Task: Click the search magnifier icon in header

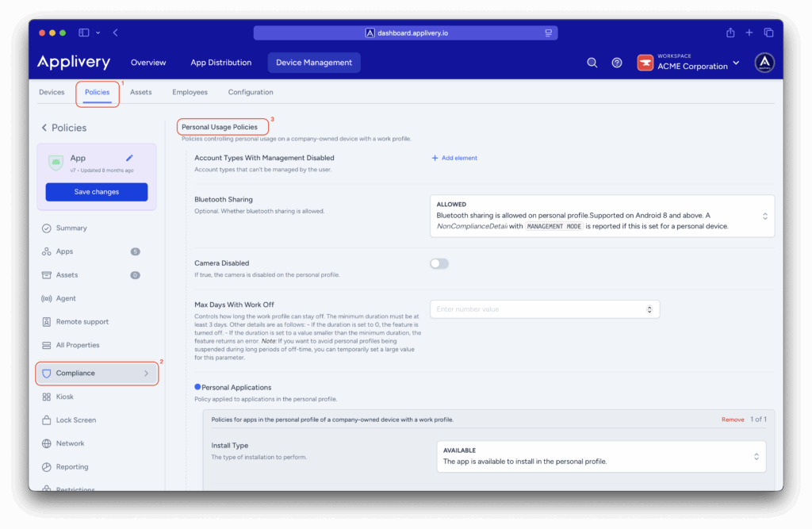Action: point(592,63)
